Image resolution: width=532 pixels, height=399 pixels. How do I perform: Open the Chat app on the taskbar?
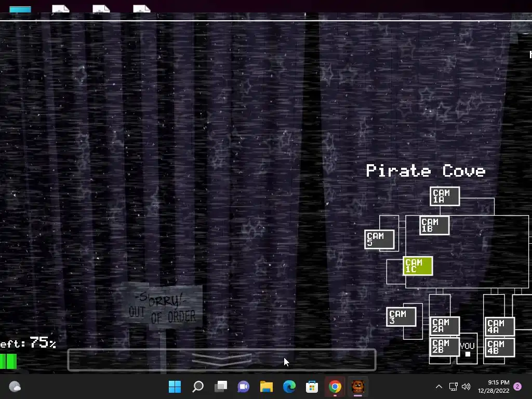point(243,387)
